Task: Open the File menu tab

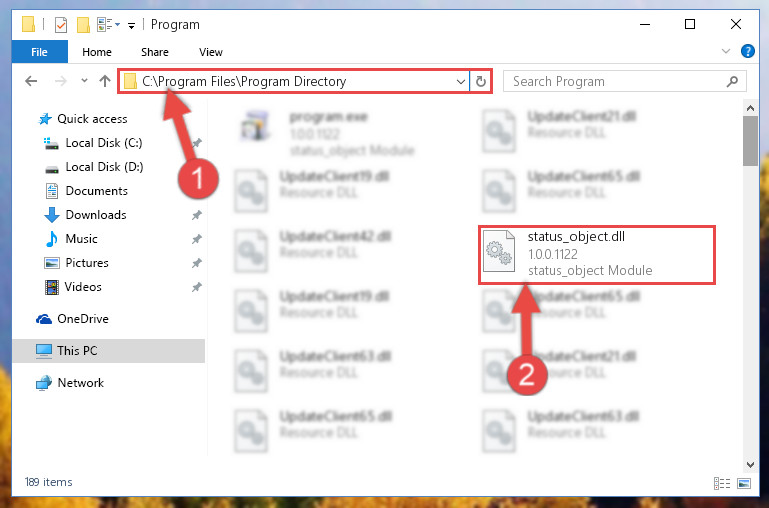Action: pyautogui.click(x=39, y=52)
